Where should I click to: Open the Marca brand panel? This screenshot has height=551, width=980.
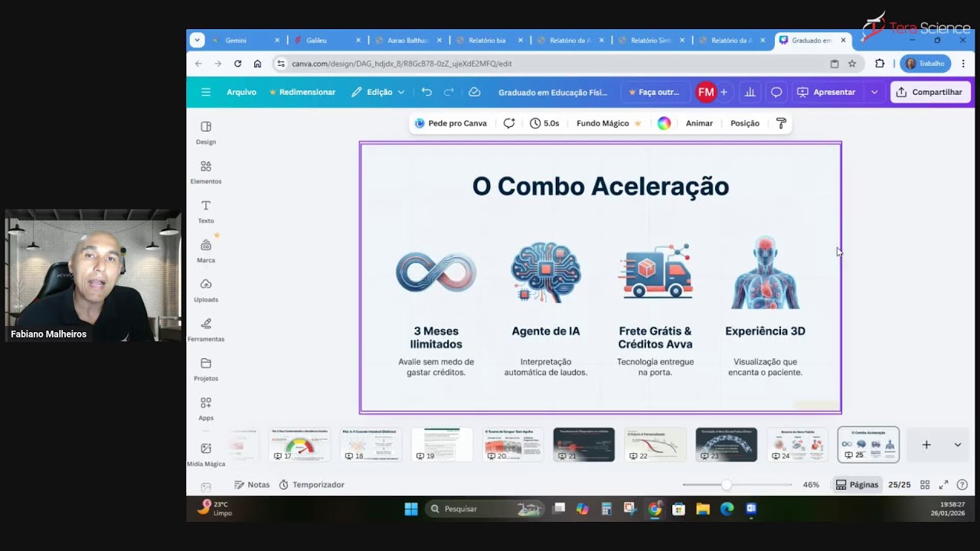(206, 251)
